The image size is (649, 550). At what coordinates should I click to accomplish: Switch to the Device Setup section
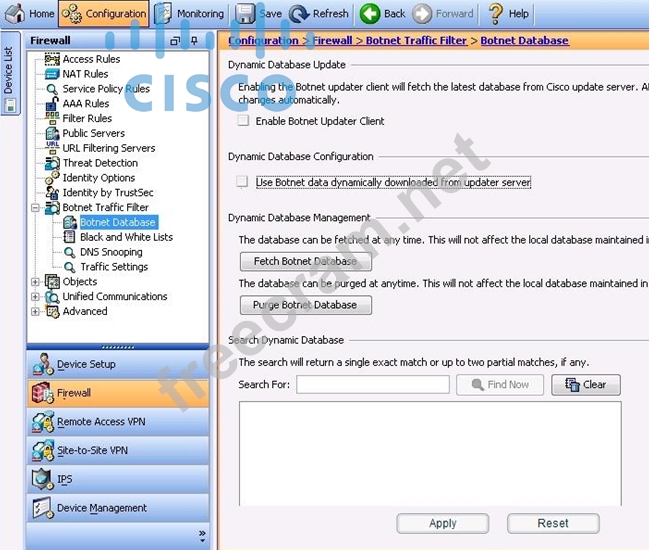coord(85,364)
